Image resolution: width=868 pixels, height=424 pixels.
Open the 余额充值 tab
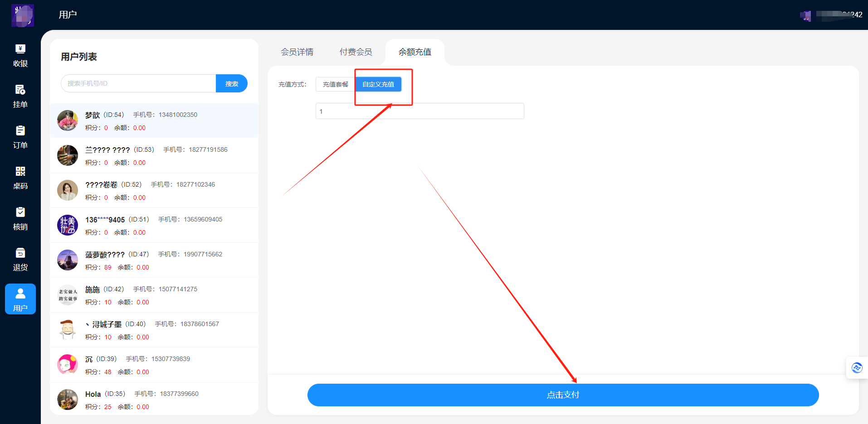[414, 52]
